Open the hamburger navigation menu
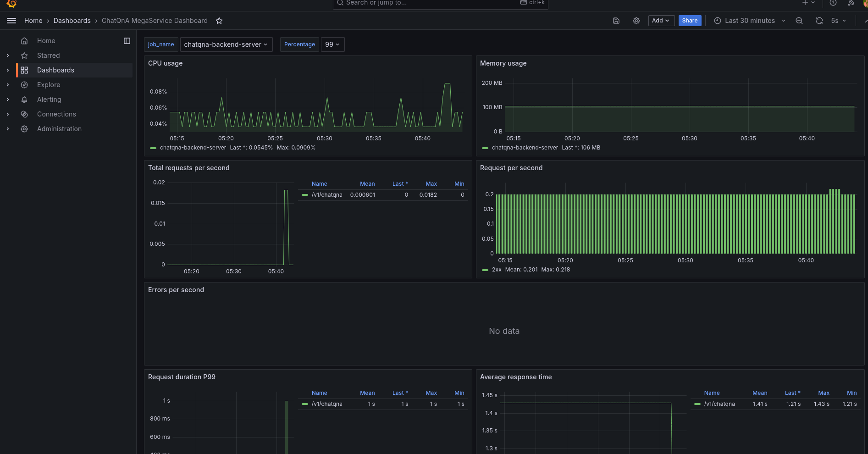Image resolution: width=868 pixels, height=454 pixels. [11, 21]
